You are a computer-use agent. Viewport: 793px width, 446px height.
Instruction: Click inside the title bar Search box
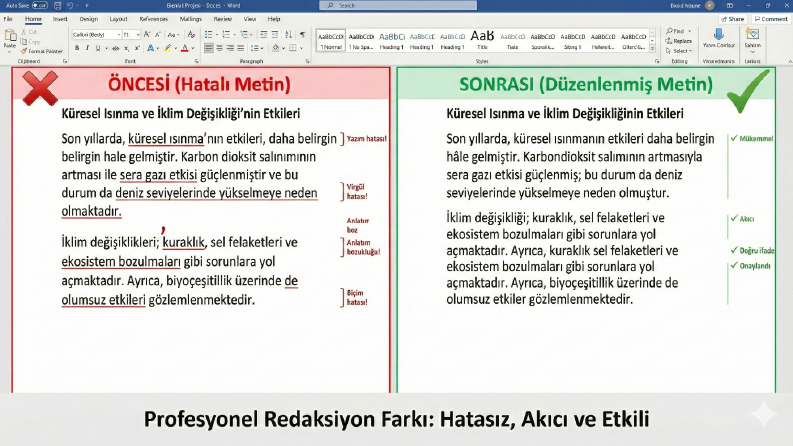(x=398, y=6)
